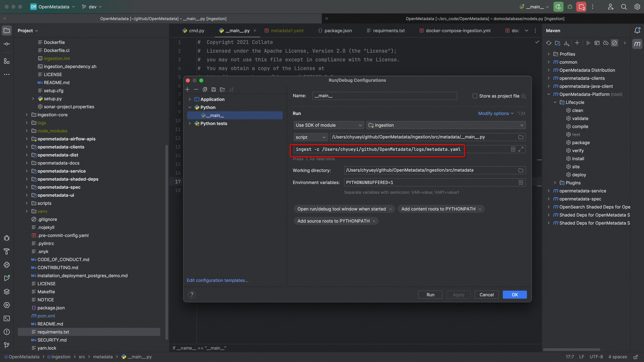
Task: Remove 'Open run/debug tool window when started' option
Action: (390, 209)
